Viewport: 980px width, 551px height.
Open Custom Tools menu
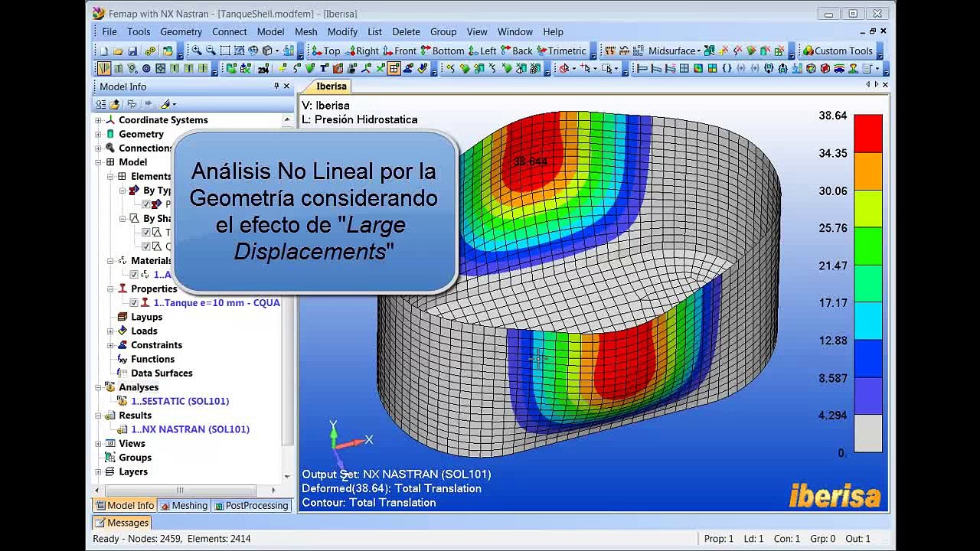coord(838,51)
